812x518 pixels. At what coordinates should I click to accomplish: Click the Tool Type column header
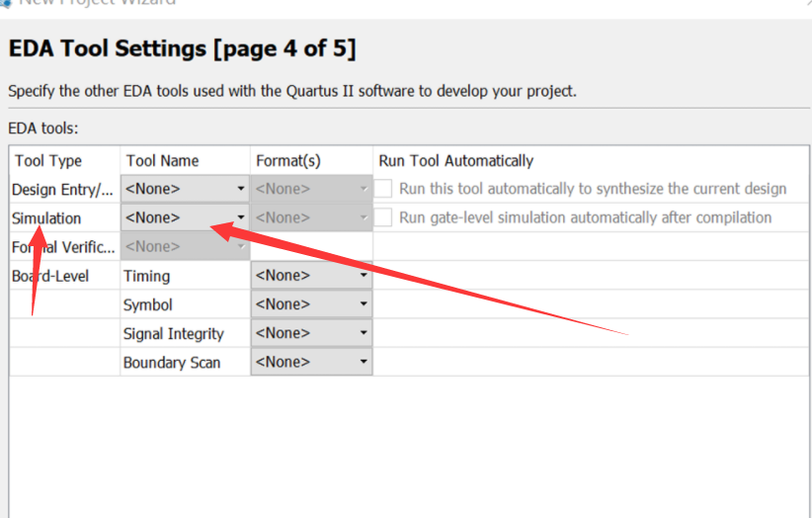click(x=48, y=160)
